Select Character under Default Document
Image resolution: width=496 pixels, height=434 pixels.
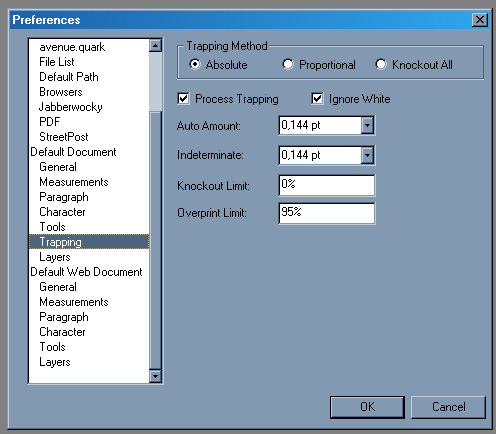(x=89, y=212)
